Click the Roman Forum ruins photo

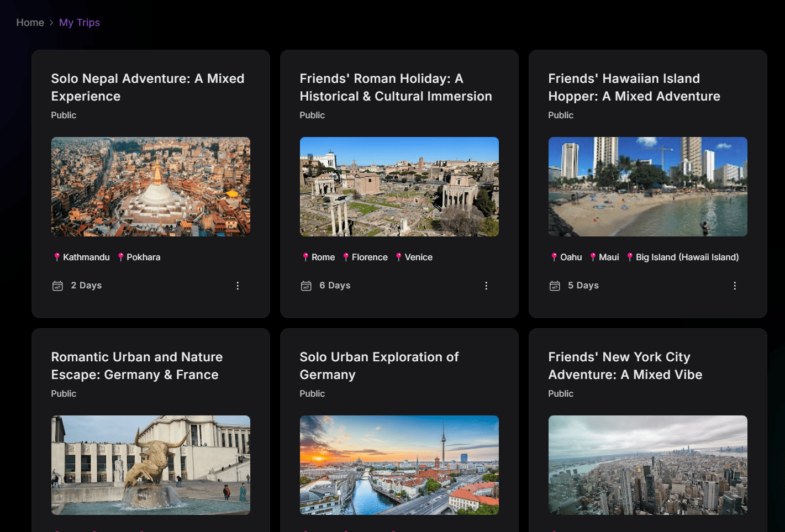tap(399, 187)
